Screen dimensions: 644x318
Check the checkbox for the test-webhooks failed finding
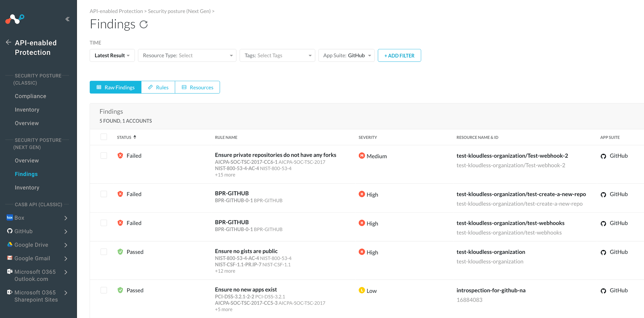pyautogui.click(x=104, y=223)
